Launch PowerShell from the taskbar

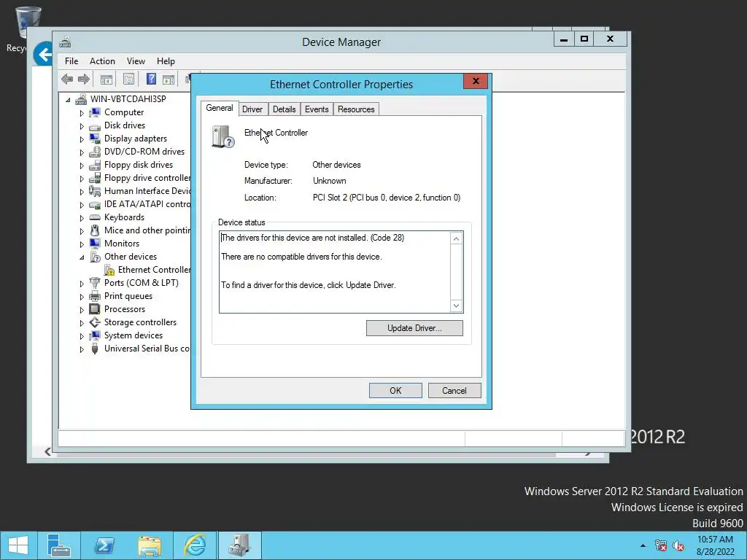pos(104,545)
